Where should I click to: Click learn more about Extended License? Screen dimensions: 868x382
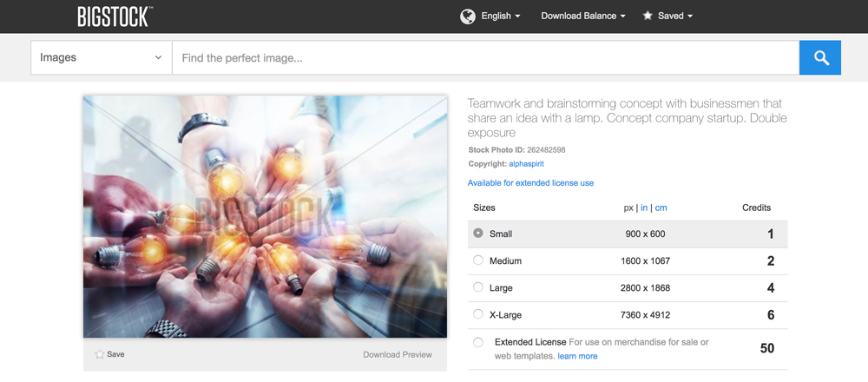pos(577,356)
